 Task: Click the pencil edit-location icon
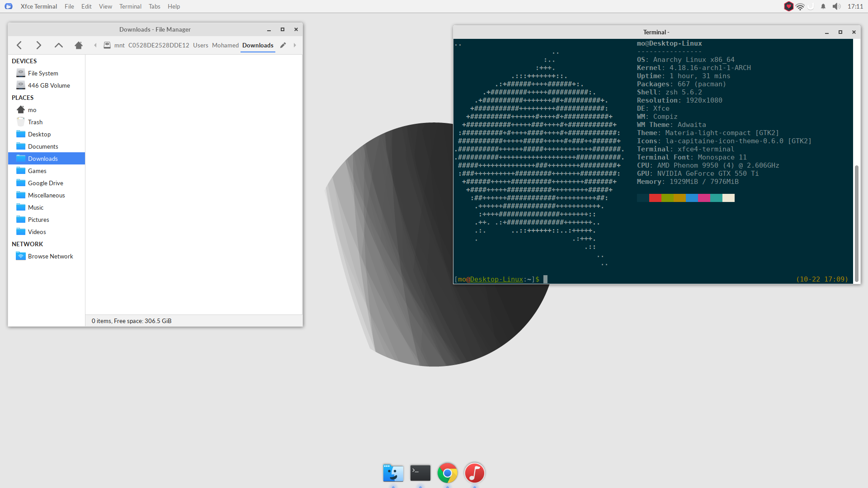[x=283, y=45]
